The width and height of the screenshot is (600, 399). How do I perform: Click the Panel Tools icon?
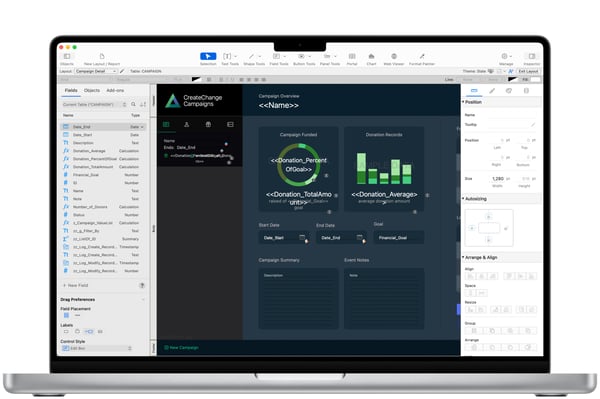[327, 56]
